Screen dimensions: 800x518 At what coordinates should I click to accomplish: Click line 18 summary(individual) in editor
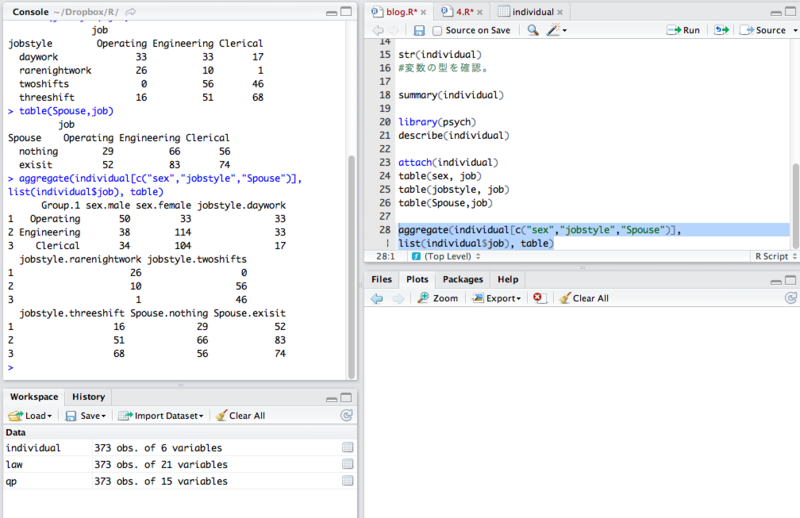[x=451, y=95]
